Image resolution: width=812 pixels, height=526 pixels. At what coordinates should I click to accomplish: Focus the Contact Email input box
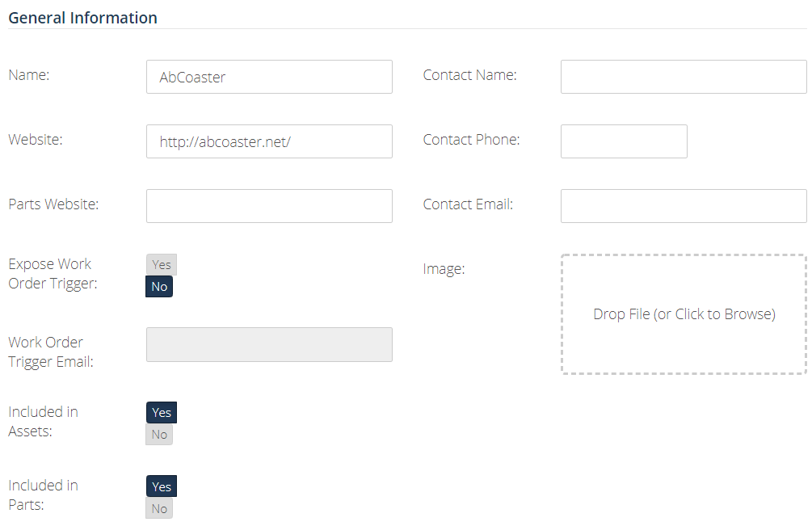pyautogui.click(x=684, y=206)
